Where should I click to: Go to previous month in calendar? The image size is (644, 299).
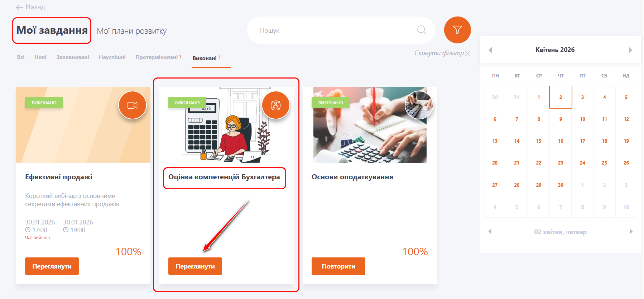point(490,50)
